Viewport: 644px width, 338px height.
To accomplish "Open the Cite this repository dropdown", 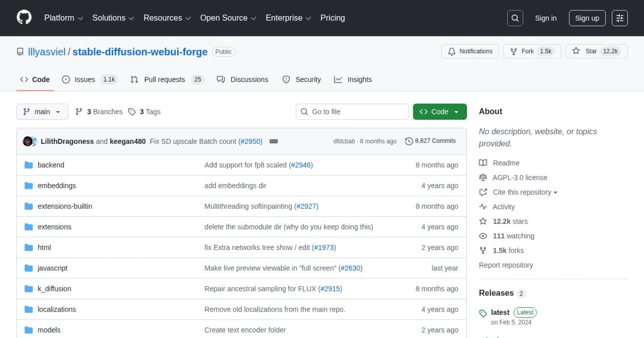I will [x=518, y=192].
